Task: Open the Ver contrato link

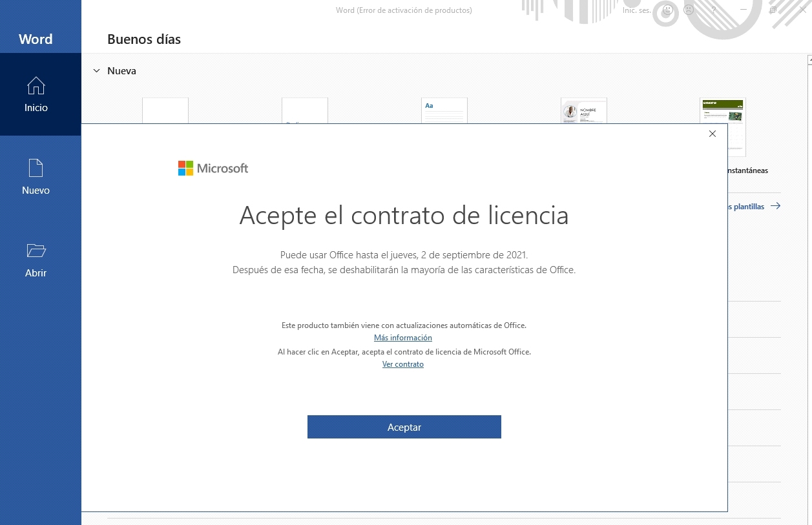Action: tap(402, 364)
